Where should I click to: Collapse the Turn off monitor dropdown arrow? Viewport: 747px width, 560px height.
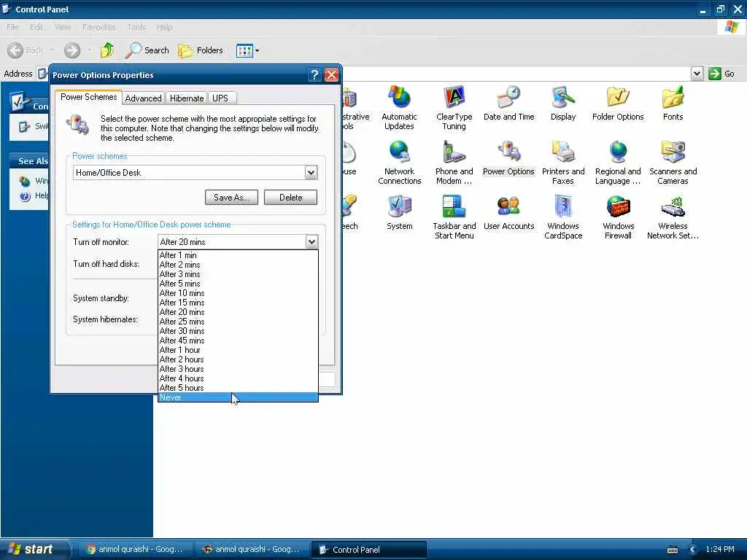(311, 242)
